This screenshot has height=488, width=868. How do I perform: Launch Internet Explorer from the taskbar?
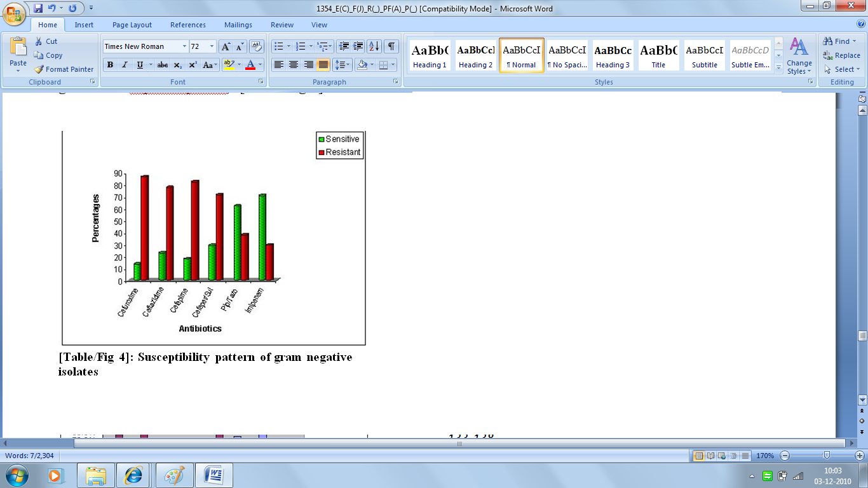[134, 475]
